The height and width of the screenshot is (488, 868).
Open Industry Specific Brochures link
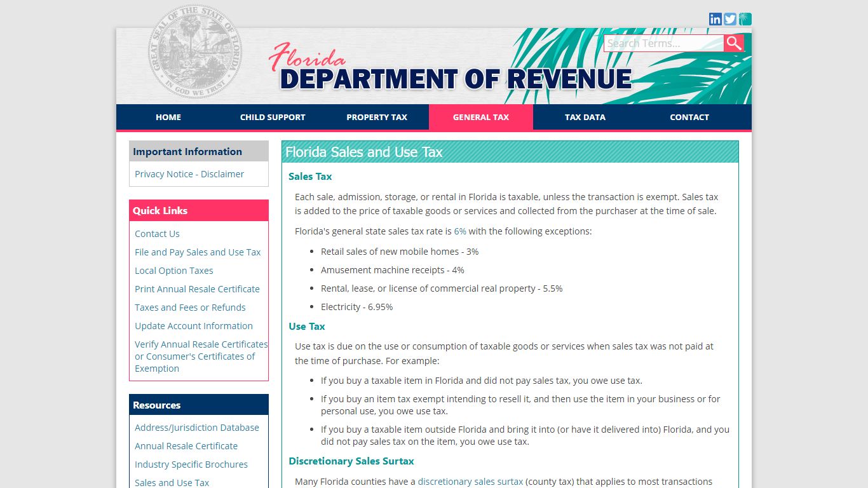[x=191, y=464]
